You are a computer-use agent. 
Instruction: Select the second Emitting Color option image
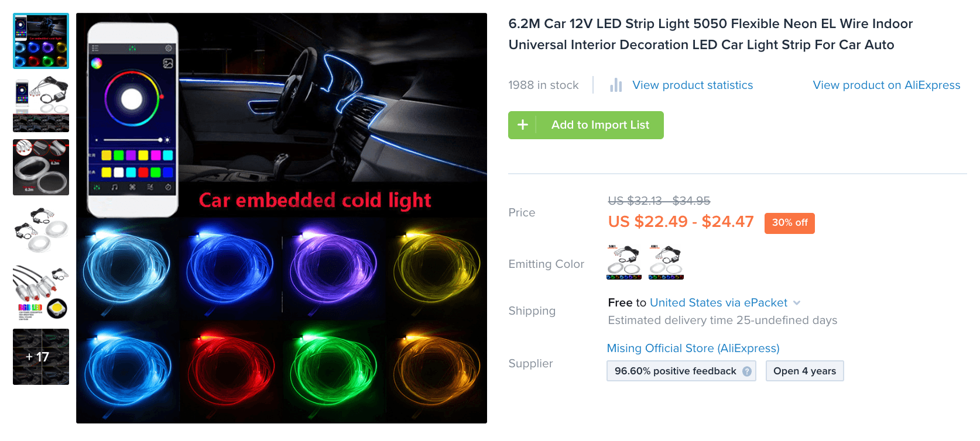(x=666, y=262)
